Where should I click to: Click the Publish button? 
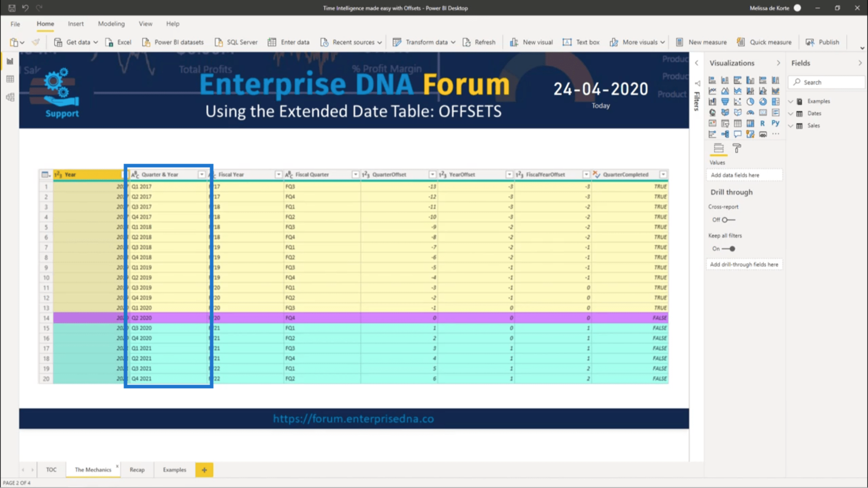pos(822,42)
